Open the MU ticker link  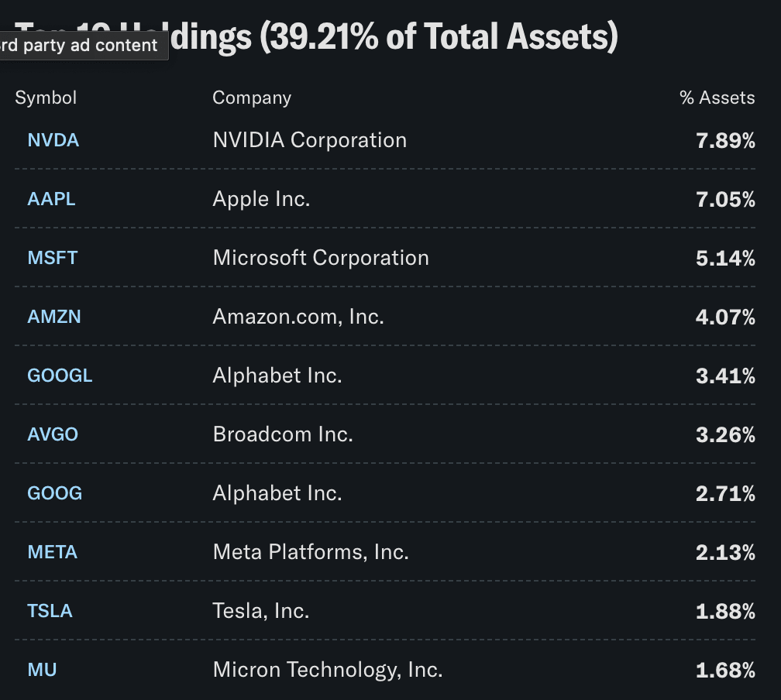42,670
